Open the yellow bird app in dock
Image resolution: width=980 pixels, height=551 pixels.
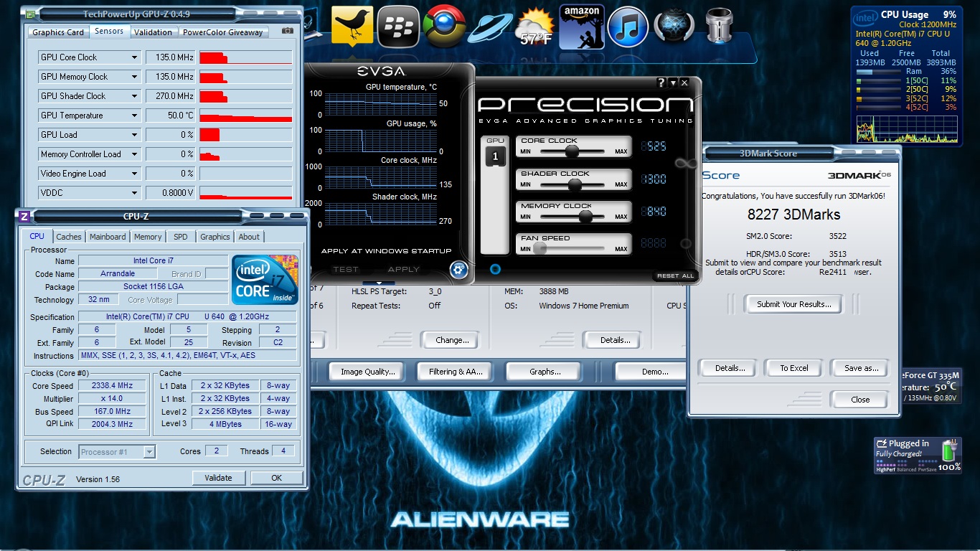[x=352, y=27]
